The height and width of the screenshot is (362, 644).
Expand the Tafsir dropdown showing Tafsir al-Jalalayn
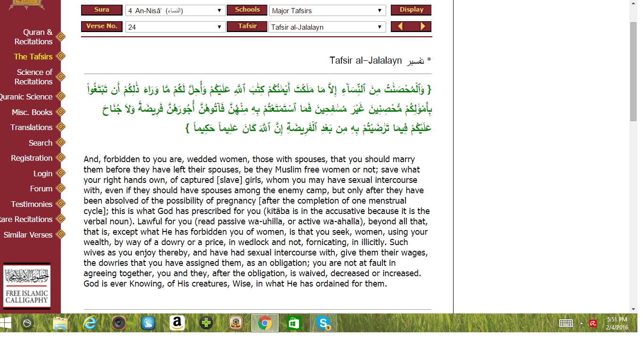(x=327, y=27)
